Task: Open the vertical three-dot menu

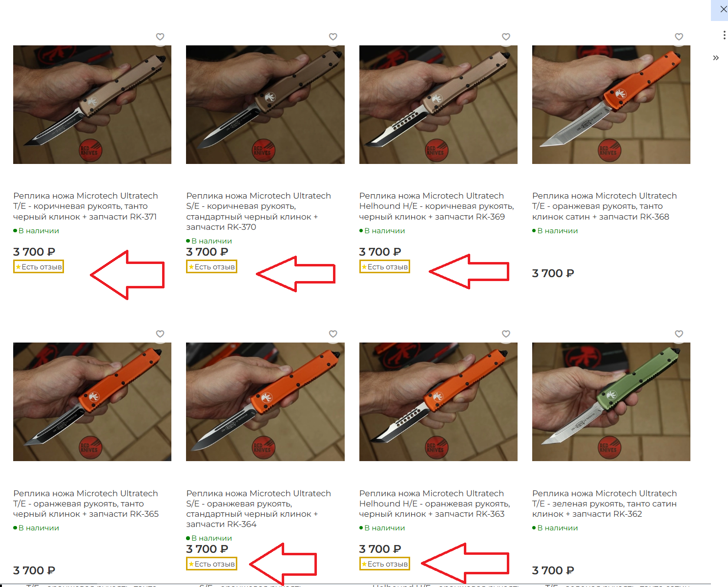Action: [724, 35]
